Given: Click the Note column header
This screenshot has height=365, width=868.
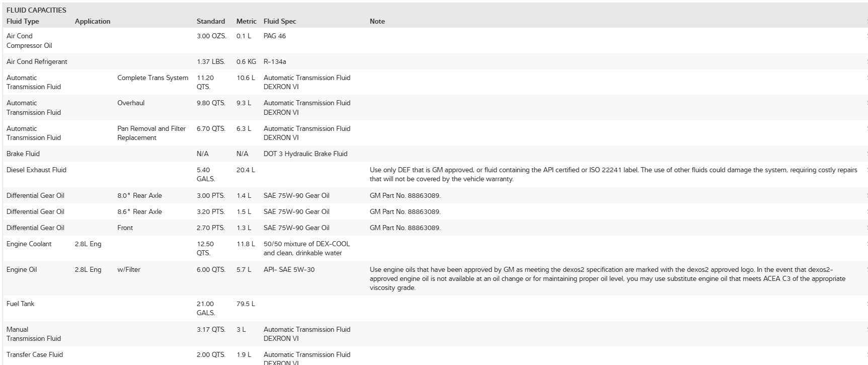Looking at the screenshot, I should [x=377, y=21].
